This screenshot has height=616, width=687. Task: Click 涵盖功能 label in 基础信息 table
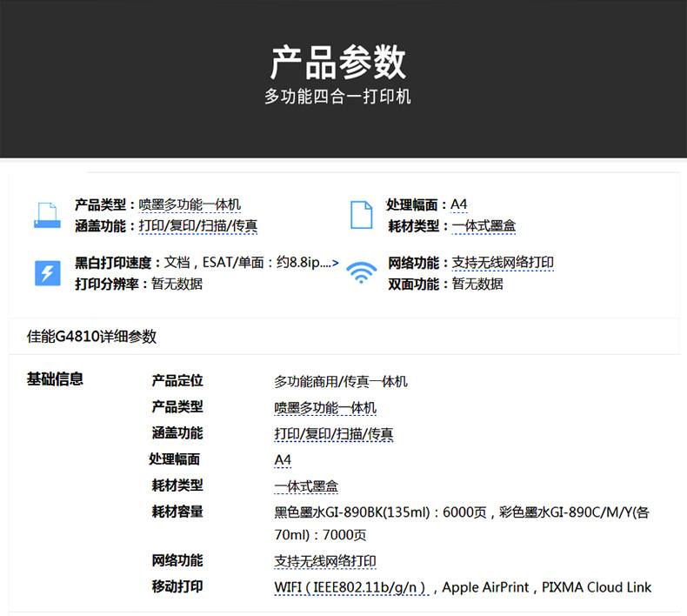[x=177, y=433]
